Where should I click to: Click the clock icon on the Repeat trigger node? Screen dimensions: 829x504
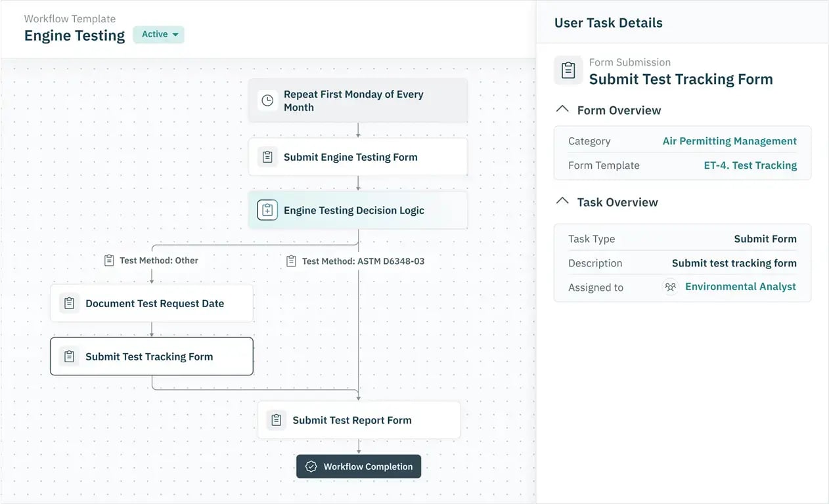click(x=267, y=100)
